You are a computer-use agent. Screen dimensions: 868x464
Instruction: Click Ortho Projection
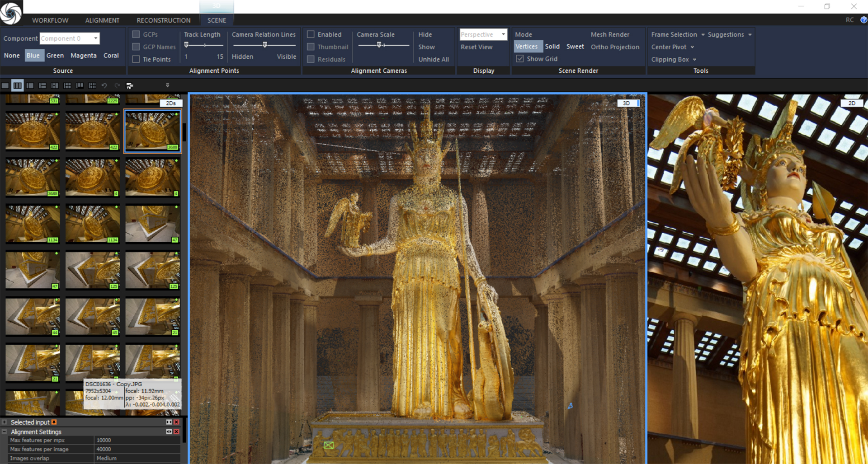615,47
